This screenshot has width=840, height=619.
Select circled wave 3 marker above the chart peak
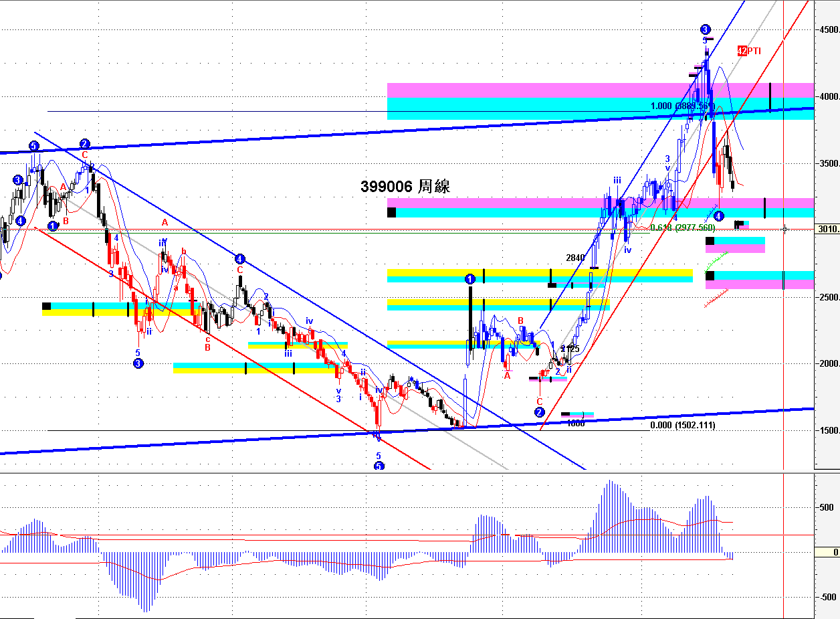706,29
